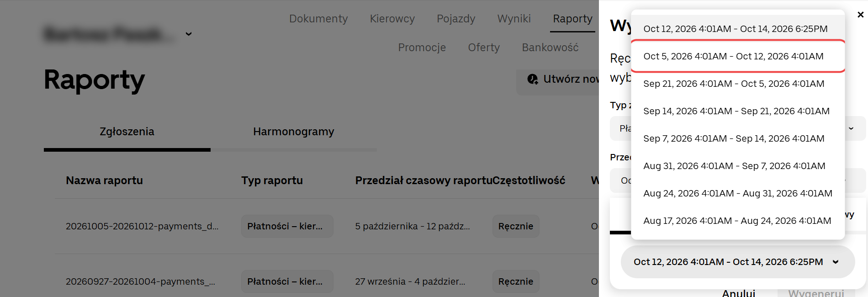The height and width of the screenshot is (297, 868).
Task: Click Ręcznie tag in 27 września row
Action: pos(516,281)
